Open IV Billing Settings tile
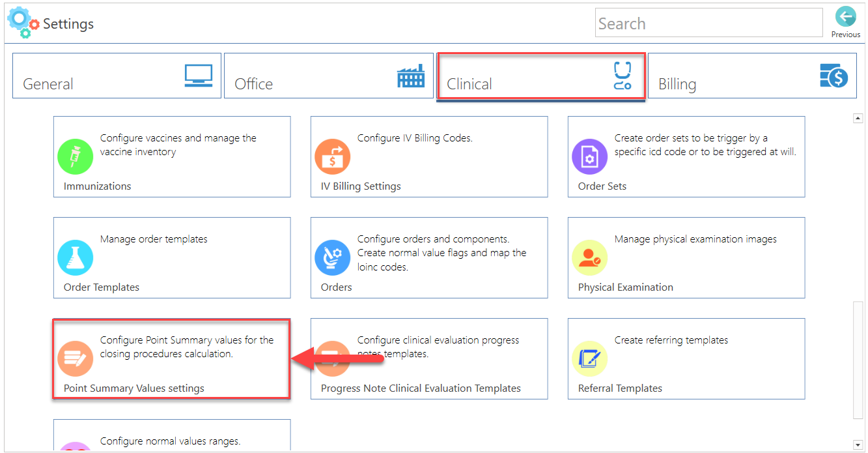Screen dimensions: 868x453 [429, 156]
